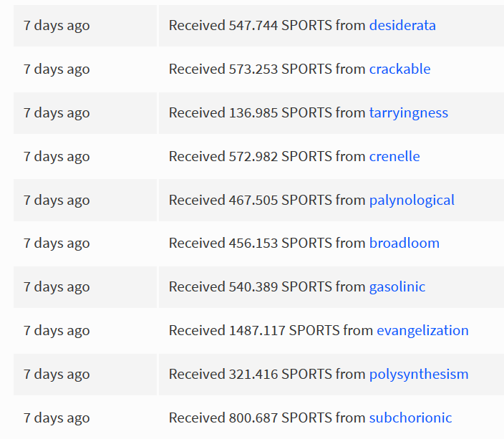The image size is (504, 439).
Task: Select the 547.744 SPORTS transaction text
Action: click(x=302, y=25)
